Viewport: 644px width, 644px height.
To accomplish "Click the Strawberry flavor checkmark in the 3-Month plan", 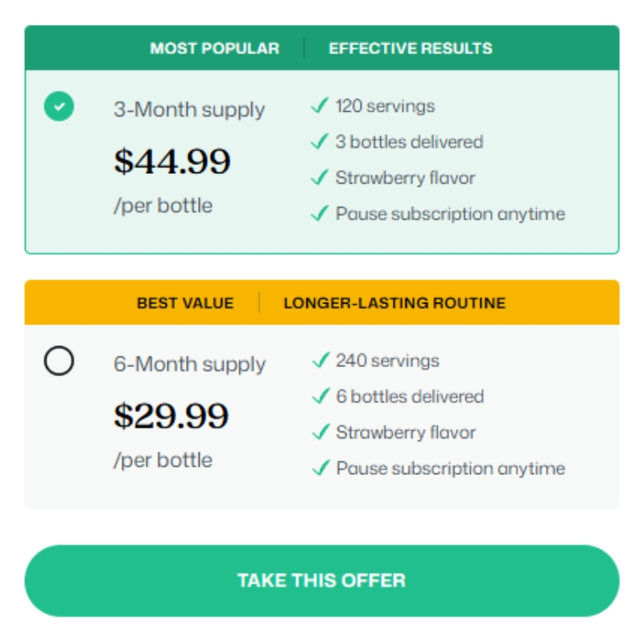I will coord(320,178).
